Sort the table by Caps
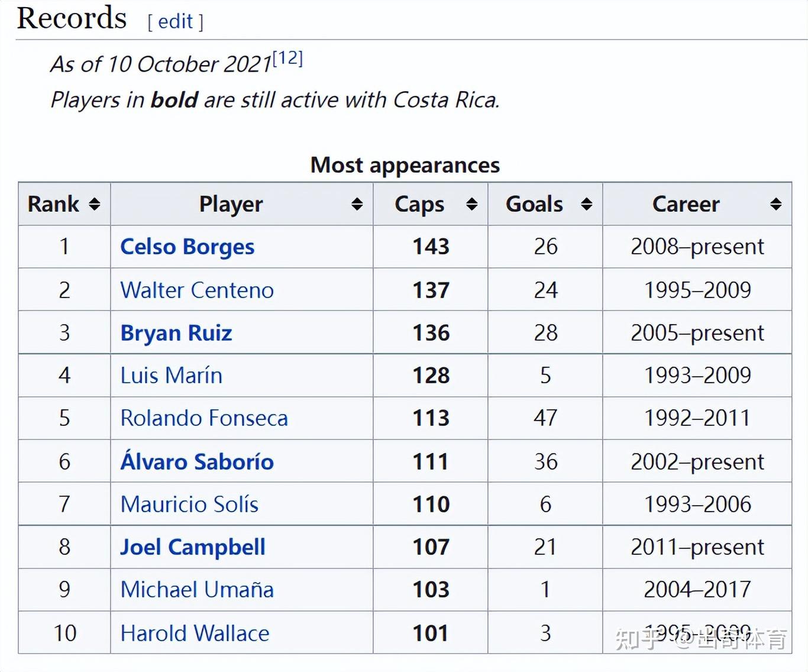This screenshot has height=672, width=808. coord(471,205)
